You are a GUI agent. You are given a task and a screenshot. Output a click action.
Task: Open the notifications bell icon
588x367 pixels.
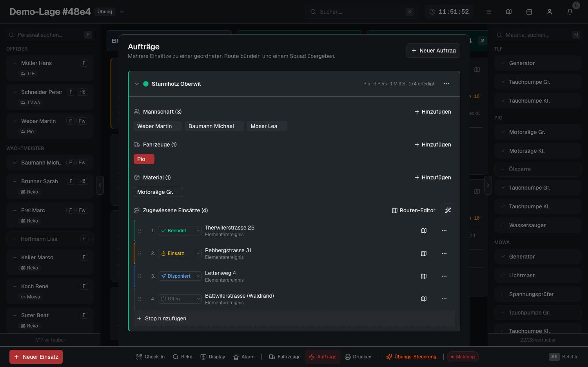(570, 12)
